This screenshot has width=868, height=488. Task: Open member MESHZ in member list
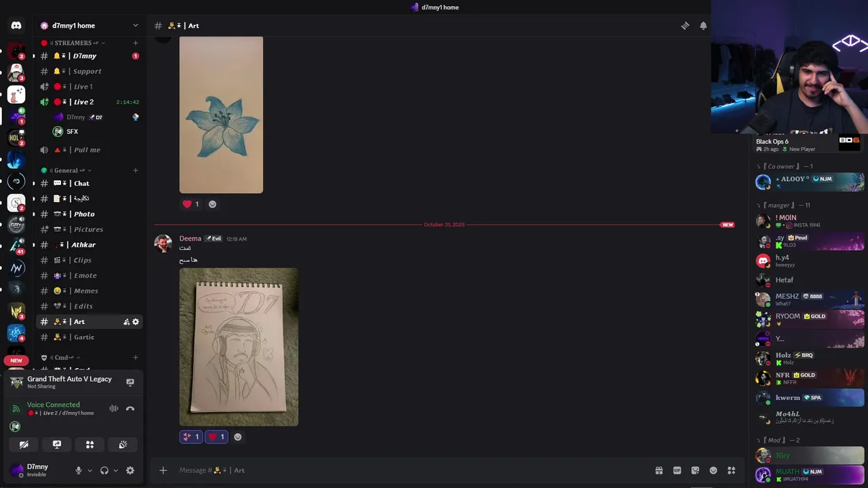tap(810, 299)
